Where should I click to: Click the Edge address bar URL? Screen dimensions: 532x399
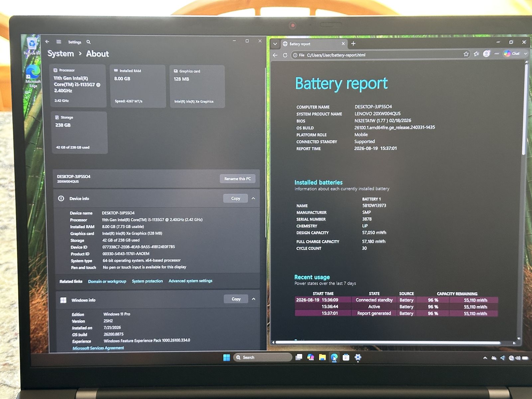(336, 55)
